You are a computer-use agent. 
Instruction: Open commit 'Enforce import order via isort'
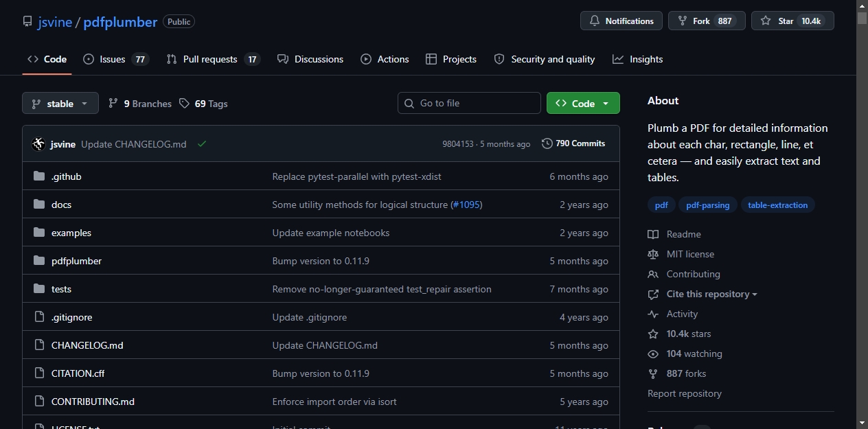coord(334,402)
